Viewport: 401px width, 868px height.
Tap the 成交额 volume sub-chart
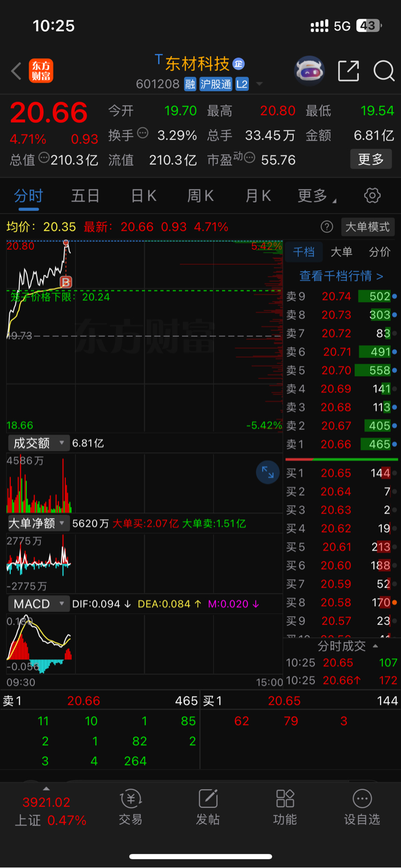coord(144,483)
